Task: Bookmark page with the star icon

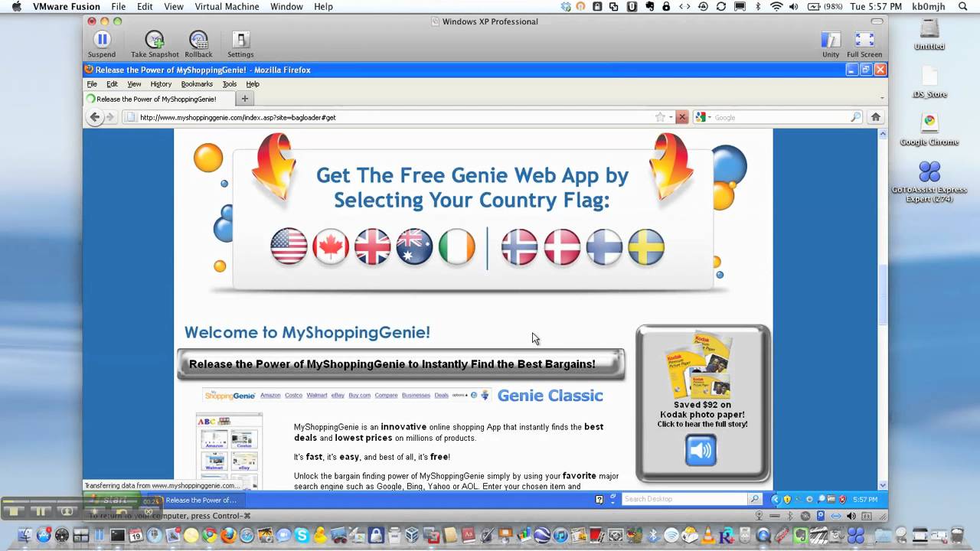Action: tap(660, 117)
